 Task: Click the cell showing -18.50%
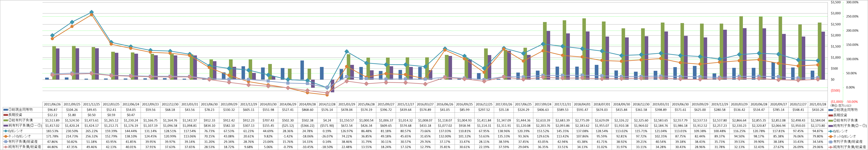tap(327, 147)
